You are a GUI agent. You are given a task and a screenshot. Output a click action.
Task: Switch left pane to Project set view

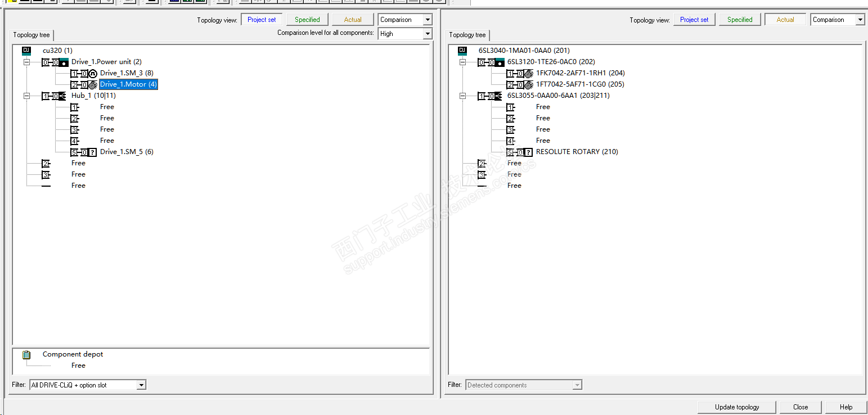point(262,20)
